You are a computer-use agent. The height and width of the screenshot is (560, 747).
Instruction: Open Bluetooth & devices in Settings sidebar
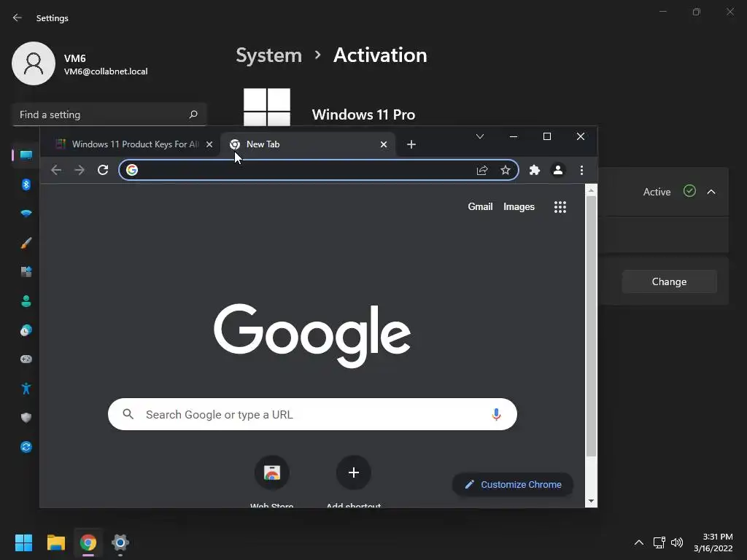click(26, 184)
